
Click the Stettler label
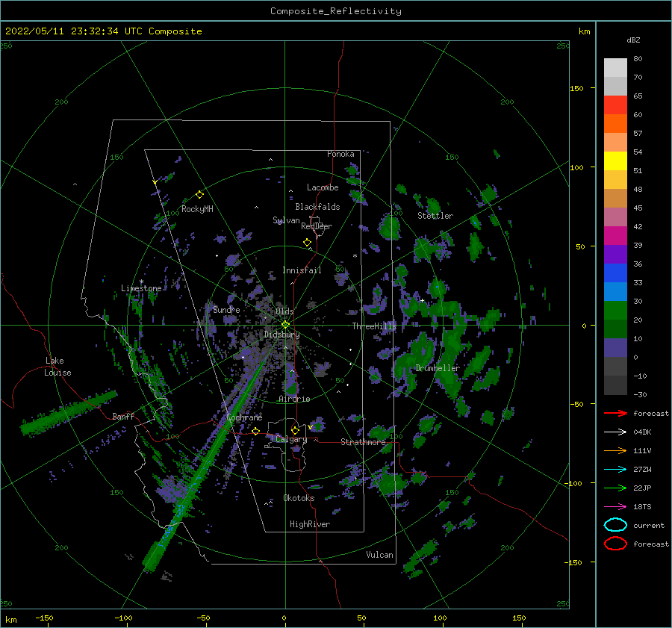[435, 216]
